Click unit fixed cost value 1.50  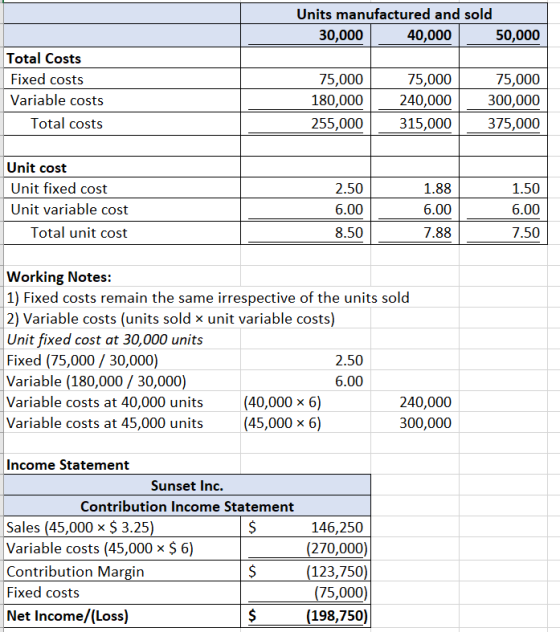tap(503, 188)
